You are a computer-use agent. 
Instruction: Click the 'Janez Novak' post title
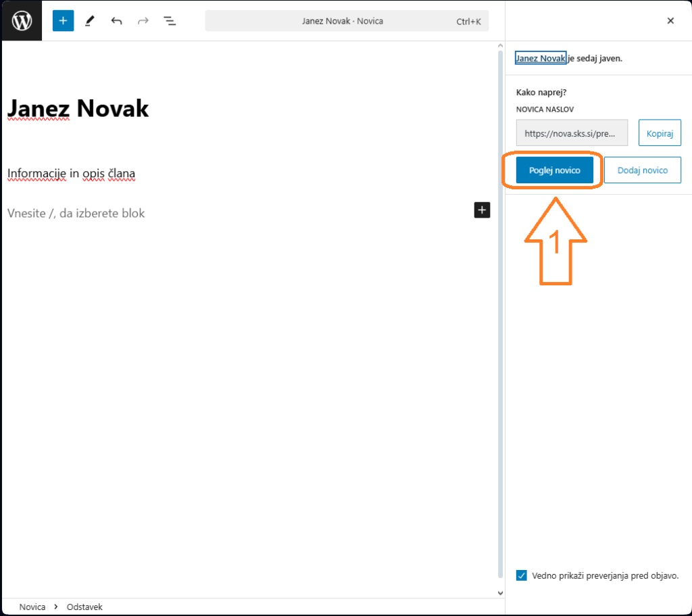pyautogui.click(x=78, y=108)
